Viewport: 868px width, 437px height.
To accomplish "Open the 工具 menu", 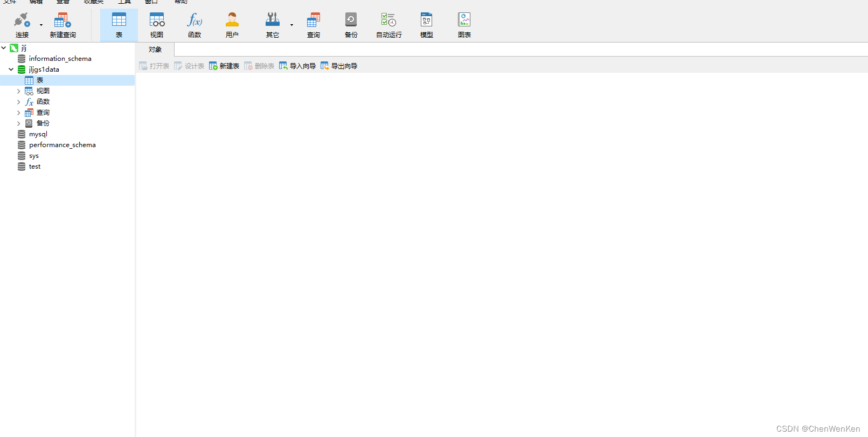I will (x=124, y=2).
